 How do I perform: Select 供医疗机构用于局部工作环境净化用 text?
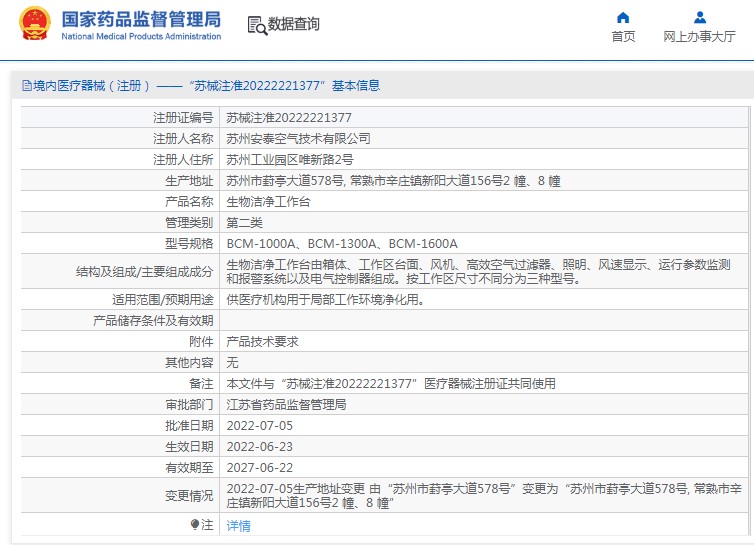pos(325,300)
